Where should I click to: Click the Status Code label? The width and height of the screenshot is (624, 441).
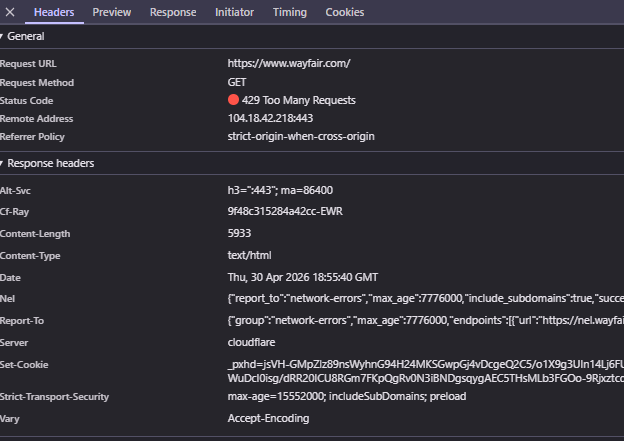27,101
